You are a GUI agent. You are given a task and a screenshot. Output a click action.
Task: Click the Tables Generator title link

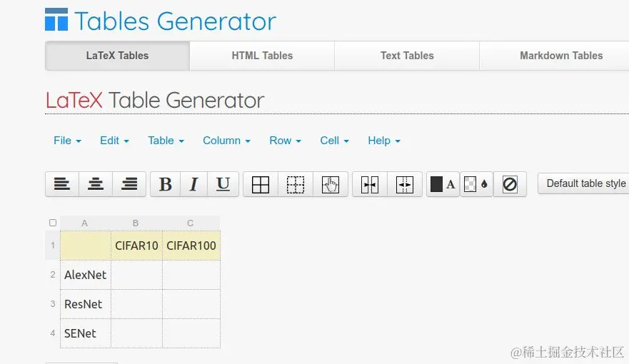point(176,21)
